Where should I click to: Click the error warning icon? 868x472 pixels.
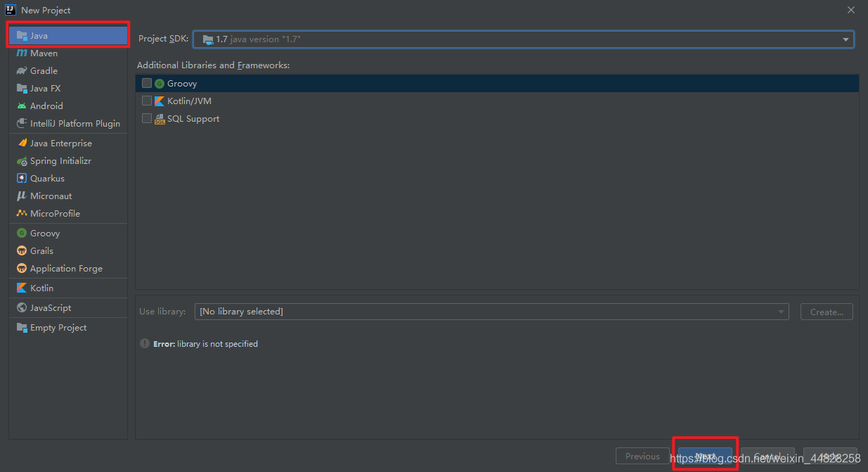[145, 344]
